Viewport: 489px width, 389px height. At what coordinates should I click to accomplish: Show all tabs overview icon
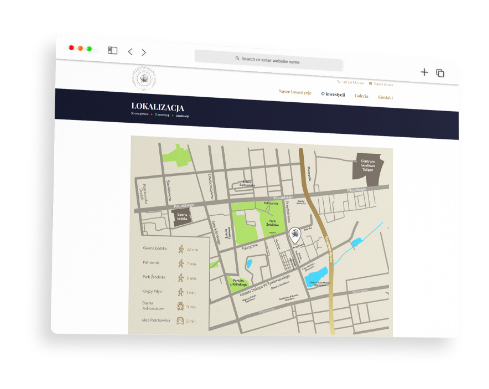[440, 73]
